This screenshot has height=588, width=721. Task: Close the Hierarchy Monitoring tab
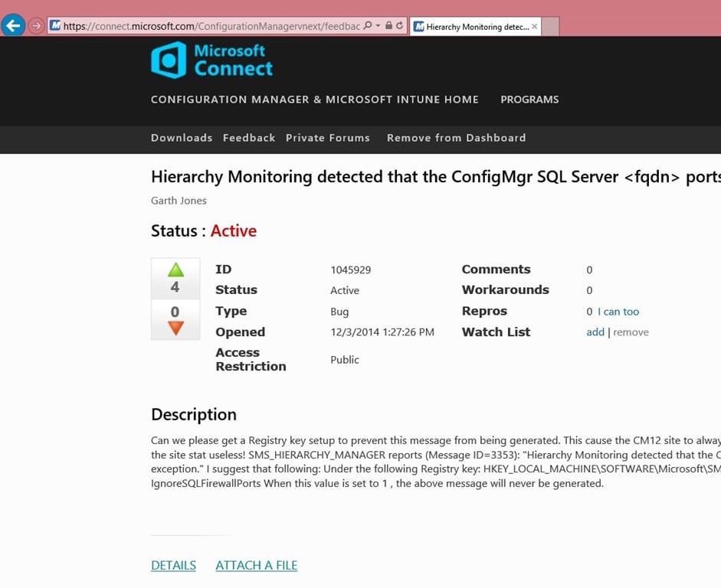[x=534, y=27]
